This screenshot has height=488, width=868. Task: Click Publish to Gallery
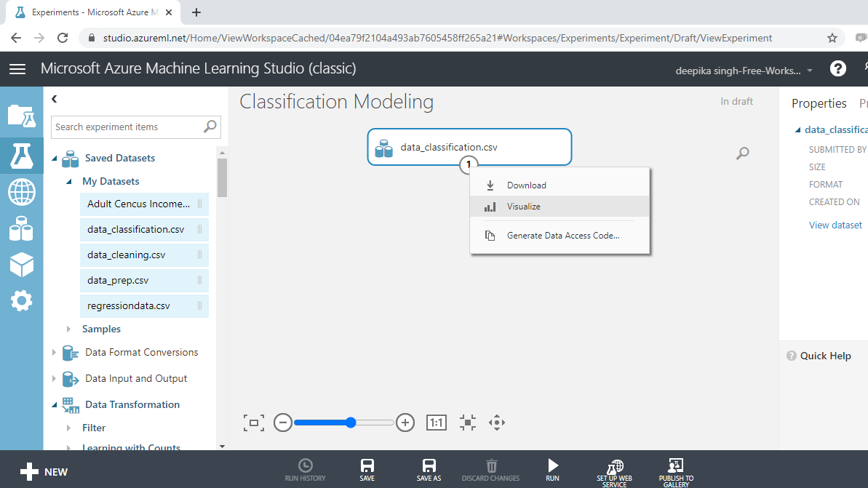(x=676, y=473)
